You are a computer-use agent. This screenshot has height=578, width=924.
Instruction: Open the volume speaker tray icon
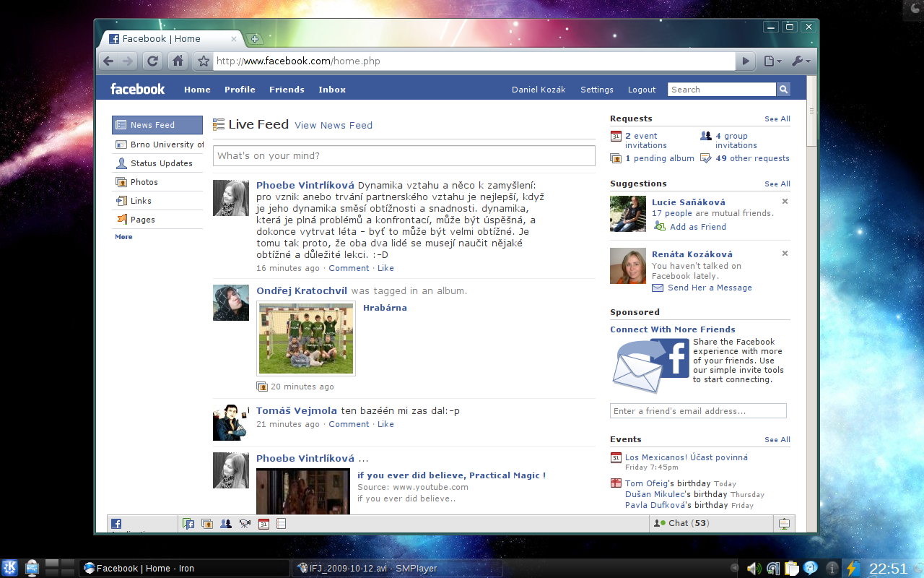754,569
